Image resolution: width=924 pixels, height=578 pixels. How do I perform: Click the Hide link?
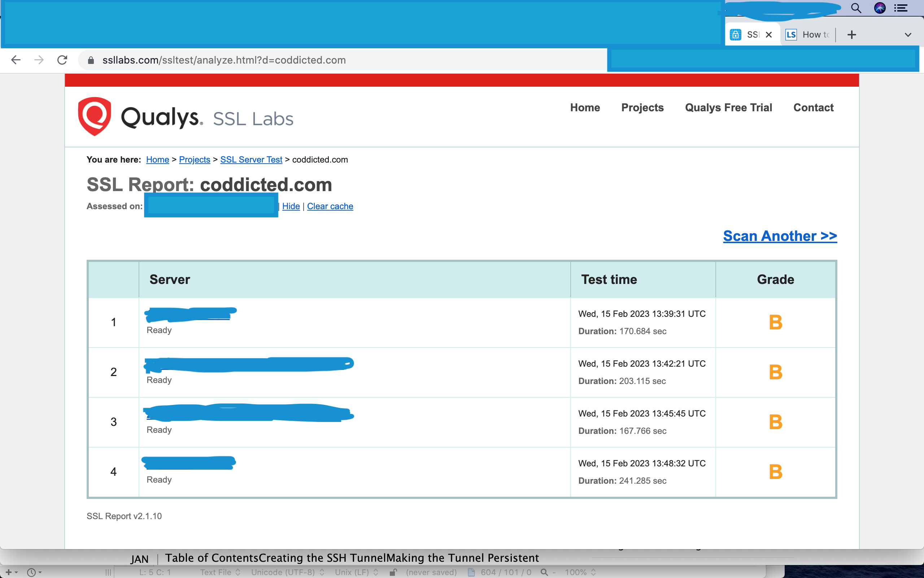291,206
